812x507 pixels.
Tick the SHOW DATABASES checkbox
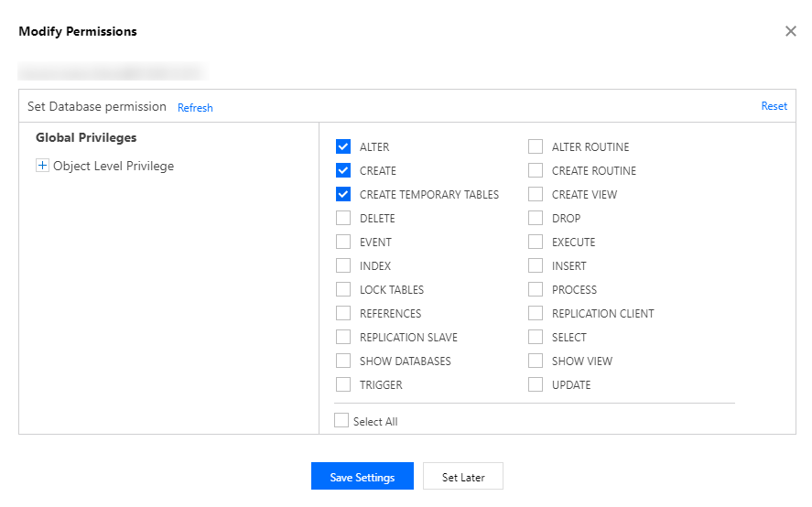pyautogui.click(x=343, y=361)
